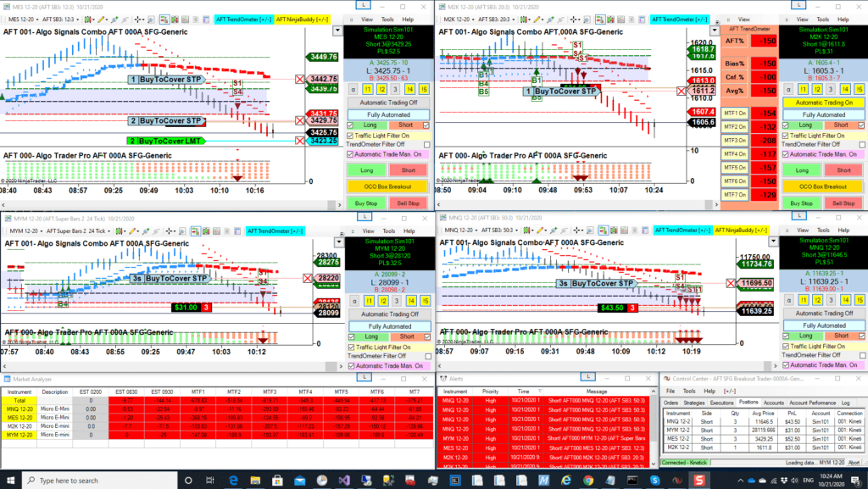Open MNQ 12-20 instrument dropdown

(x=459, y=231)
